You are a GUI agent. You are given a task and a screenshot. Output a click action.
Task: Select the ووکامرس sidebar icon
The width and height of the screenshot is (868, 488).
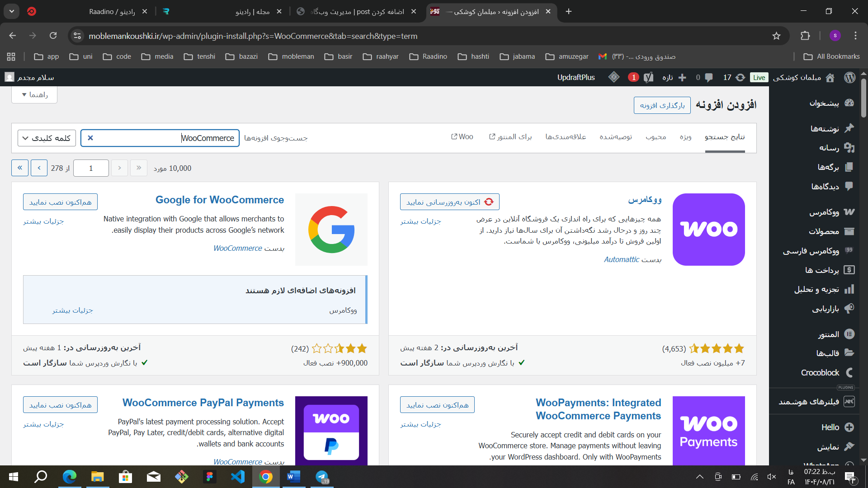(849, 212)
